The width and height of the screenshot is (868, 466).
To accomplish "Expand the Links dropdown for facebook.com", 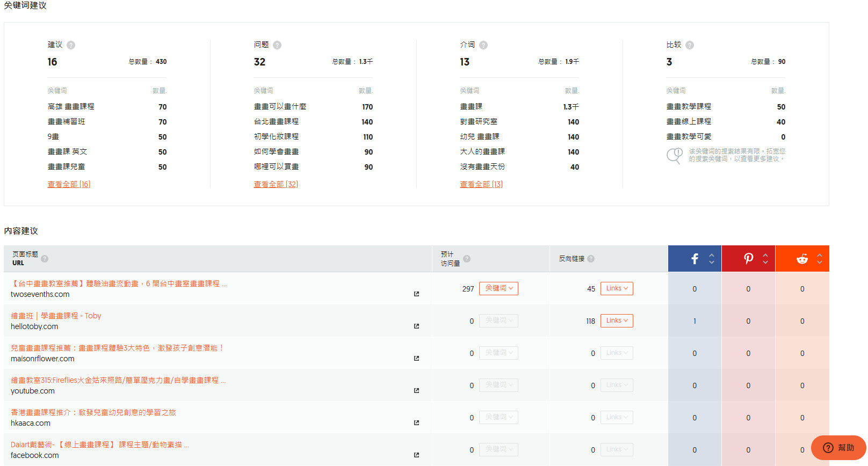I will (x=617, y=449).
